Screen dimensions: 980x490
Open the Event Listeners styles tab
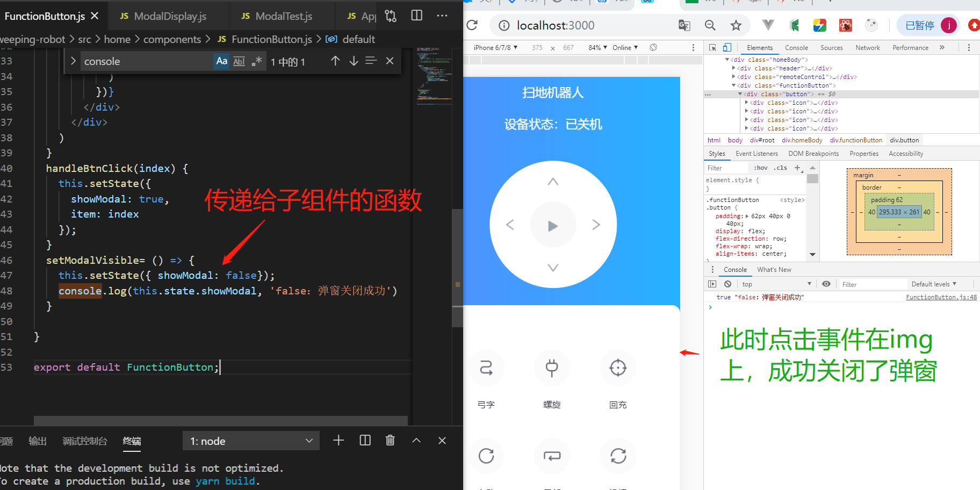tap(756, 154)
